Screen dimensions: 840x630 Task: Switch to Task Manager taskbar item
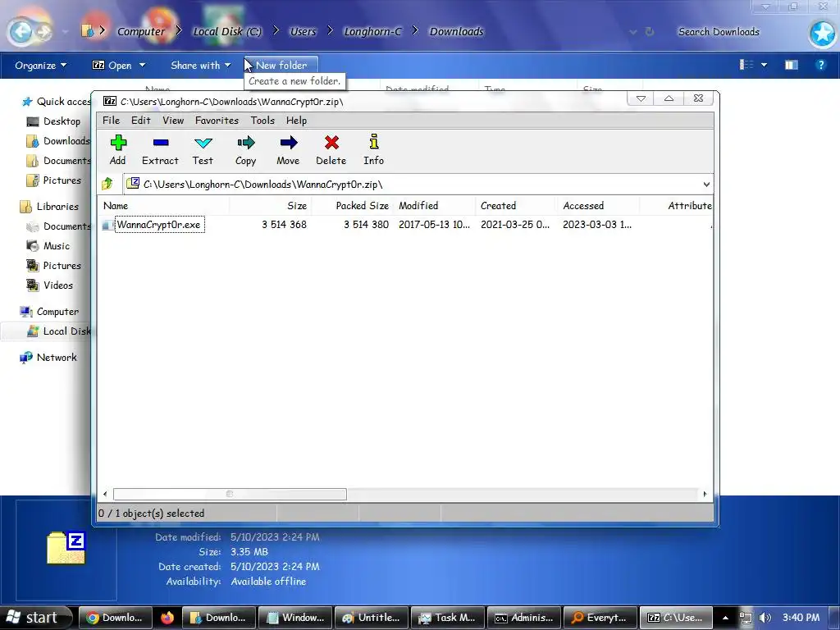coord(447,618)
